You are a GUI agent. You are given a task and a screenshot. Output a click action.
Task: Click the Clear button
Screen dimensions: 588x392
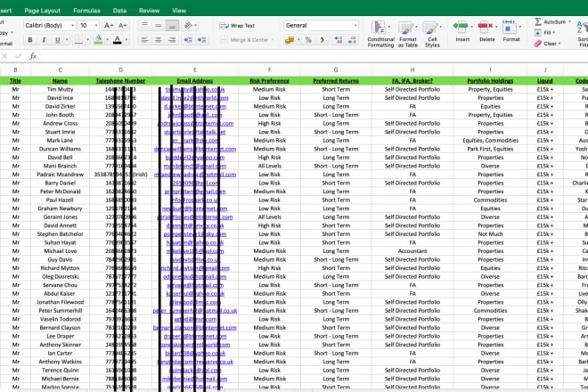pyautogui.click(x=545, y=44)
